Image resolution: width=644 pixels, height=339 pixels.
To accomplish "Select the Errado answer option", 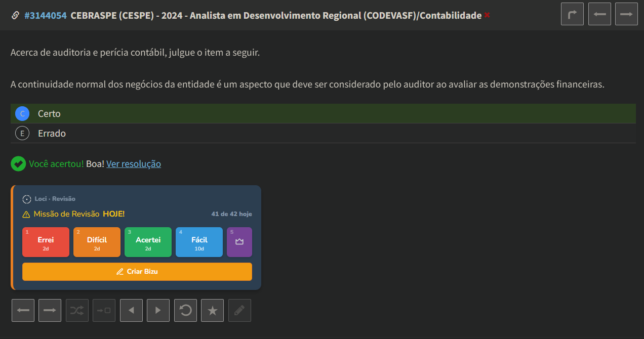I will (x=323, y=134).
